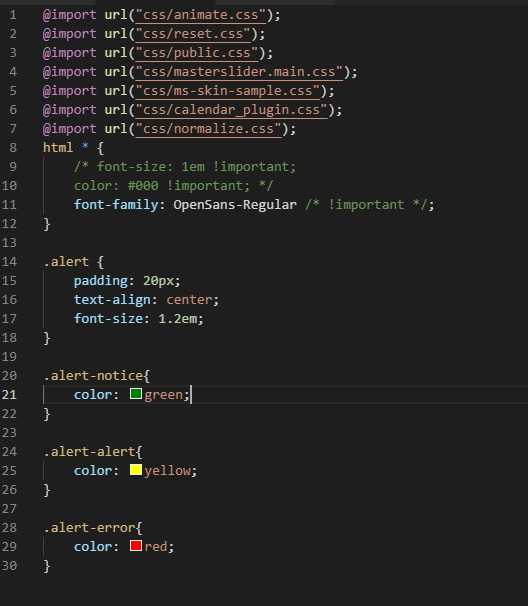This screenshot has width=528, height=606.
Task: Follow the css/animate.css import link
Action: 201,15
